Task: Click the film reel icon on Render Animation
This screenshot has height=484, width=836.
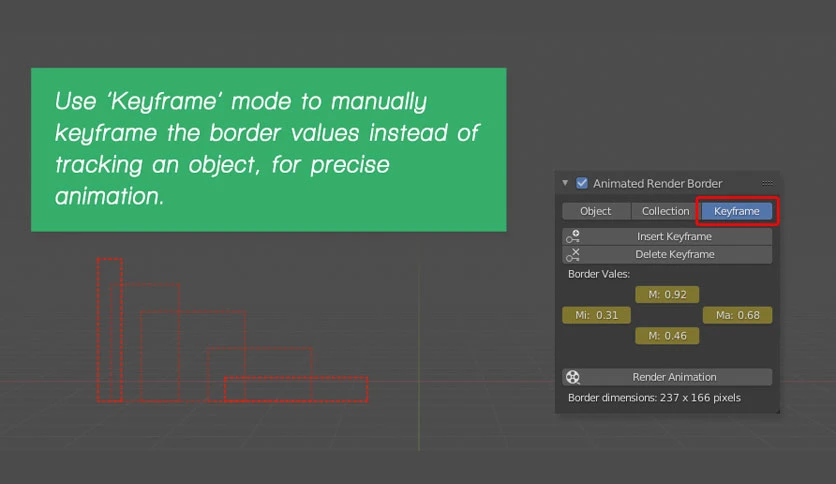Action: coord(573,377)
